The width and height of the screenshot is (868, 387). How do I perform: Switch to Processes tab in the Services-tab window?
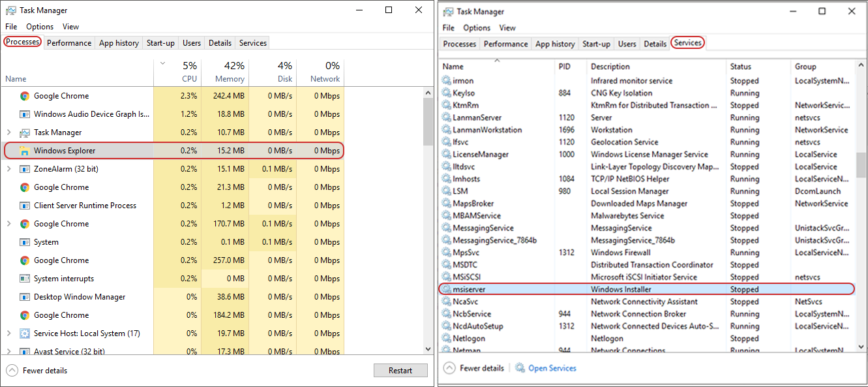coord(460,44)
